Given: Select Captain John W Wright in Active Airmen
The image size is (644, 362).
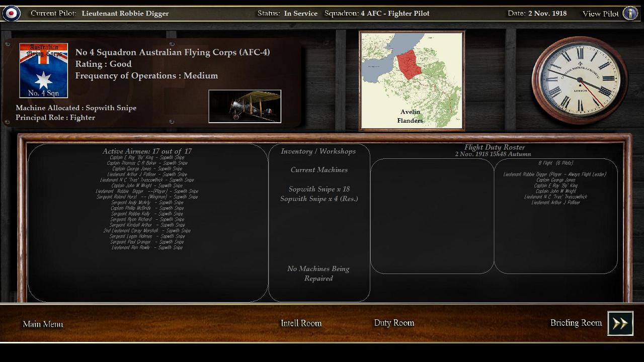Looking at the screenshot, I should click(x=147, y=186).
